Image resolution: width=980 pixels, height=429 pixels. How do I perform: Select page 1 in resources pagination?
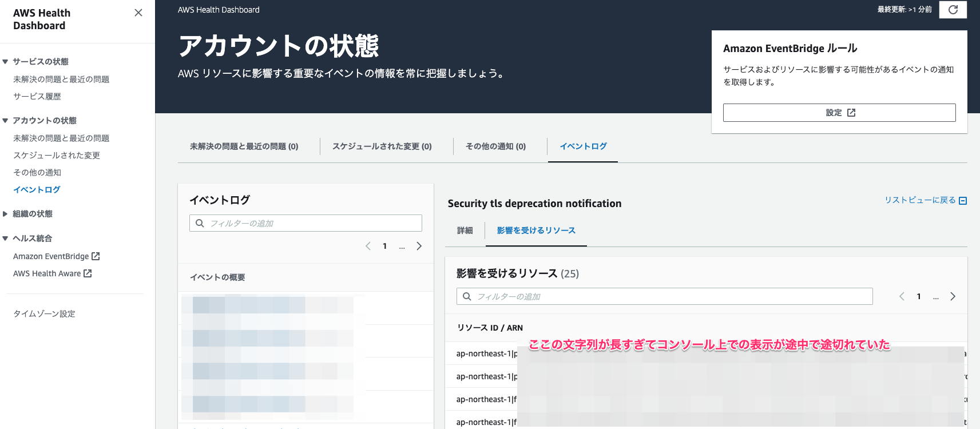point(919,296)
